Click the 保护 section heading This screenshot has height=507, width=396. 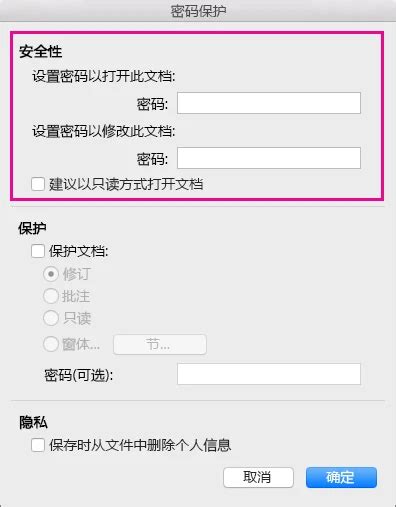pyautogui.click(x=32, y=228)
